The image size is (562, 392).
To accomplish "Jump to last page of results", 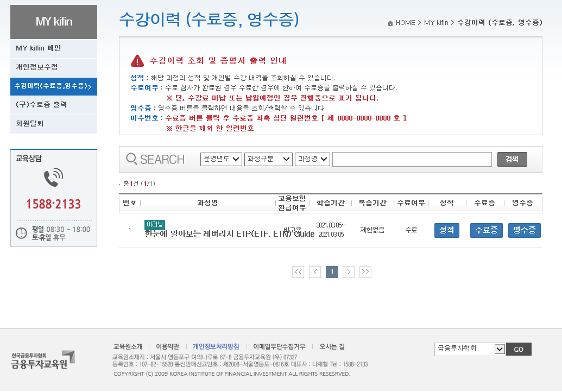I will click(365, 272).
